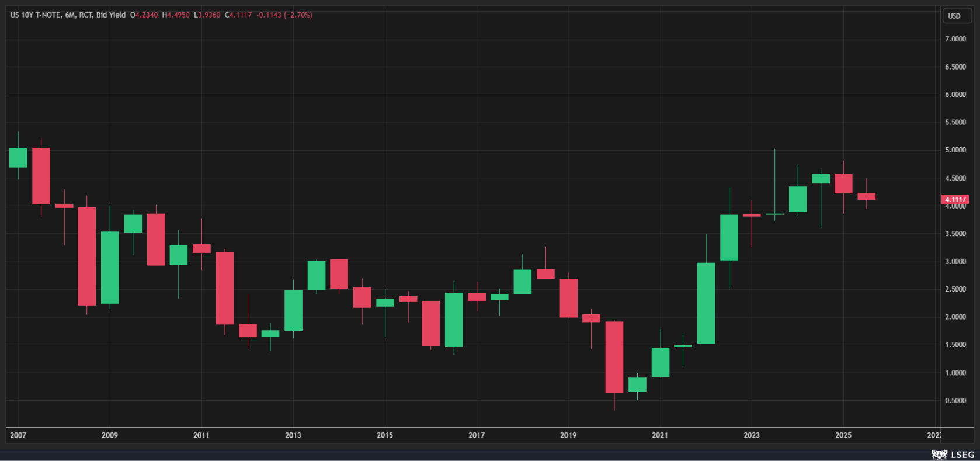
Task: Select the tall green candle after 2021
Action: pyautogui.click(x=706, y=303)
